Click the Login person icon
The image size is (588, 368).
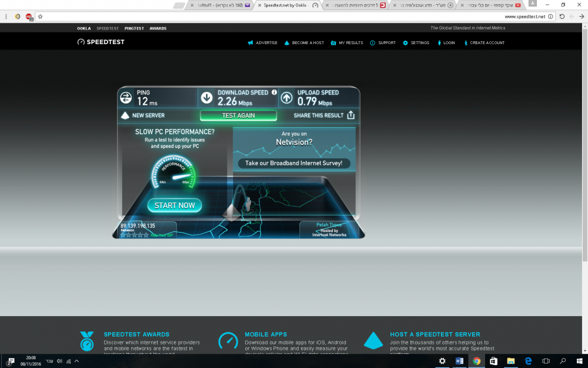[x=439, y=43]
